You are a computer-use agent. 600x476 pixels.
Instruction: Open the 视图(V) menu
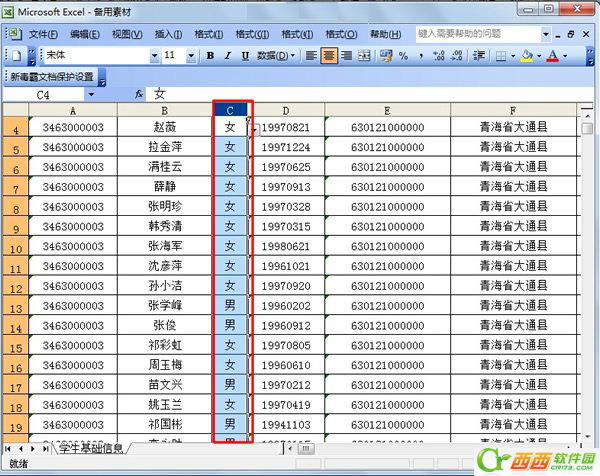tap(127, 34)
